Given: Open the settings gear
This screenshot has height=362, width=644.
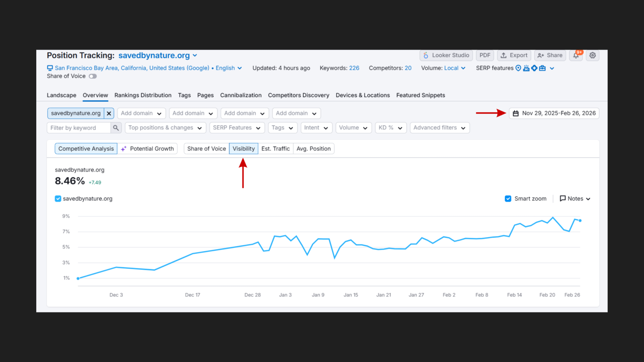Looking at the screenshot, I should (x=592, y=56).
